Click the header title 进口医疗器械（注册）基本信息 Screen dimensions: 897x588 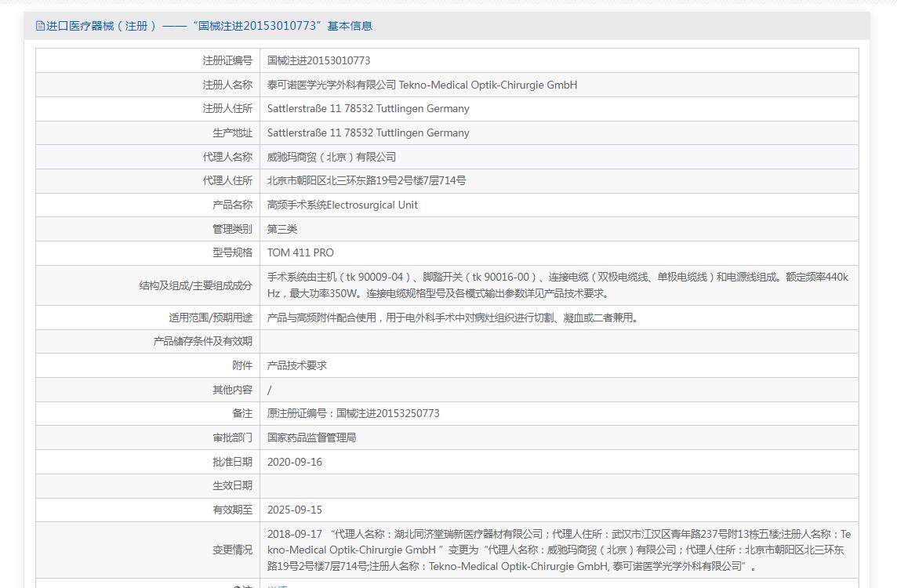209,26
